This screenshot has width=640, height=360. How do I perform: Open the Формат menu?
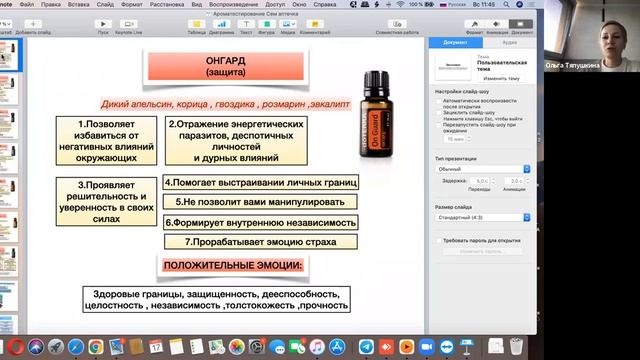pyautogui.click(x=132, y=4)
